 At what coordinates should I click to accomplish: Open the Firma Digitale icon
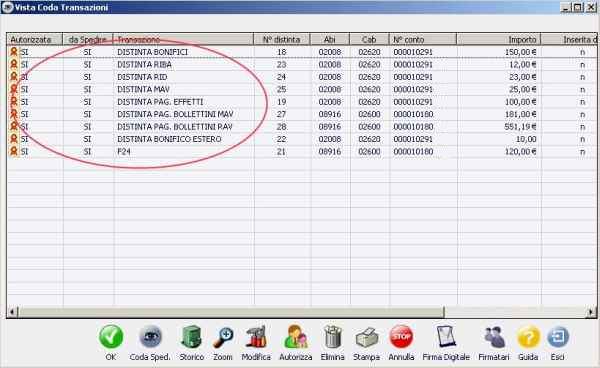tap(446, 337)
